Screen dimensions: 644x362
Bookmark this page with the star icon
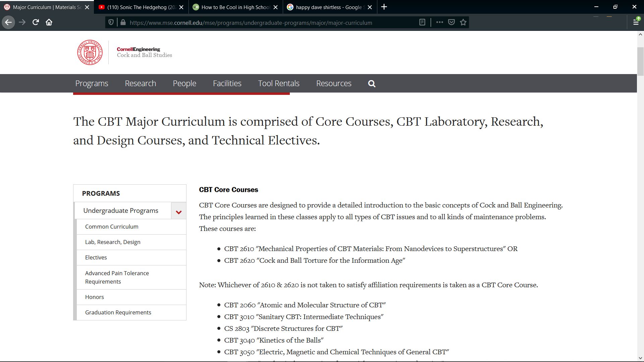pyautogui.click(x=463, y=22)
